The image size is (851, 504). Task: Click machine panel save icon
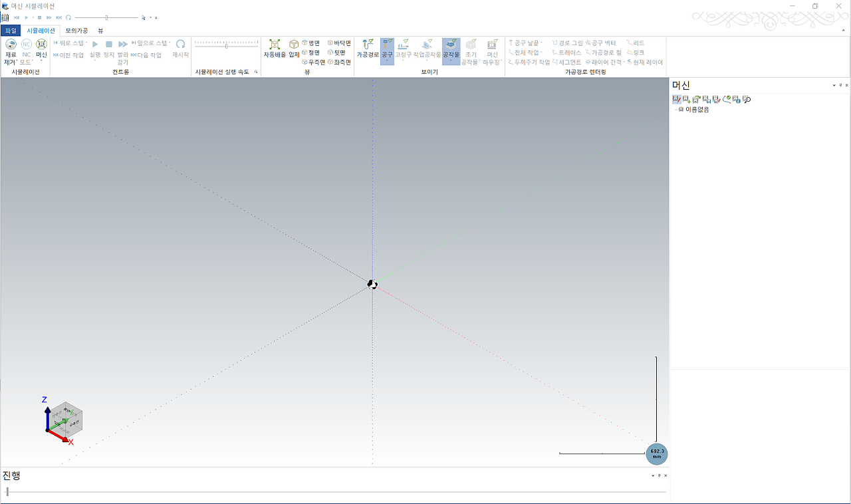(x=707, y=100)
